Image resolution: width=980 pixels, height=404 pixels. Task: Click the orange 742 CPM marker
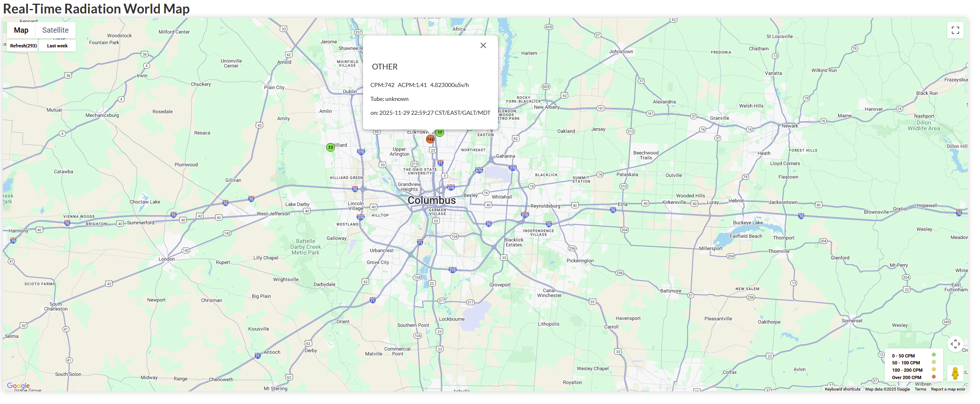pyautogui.click(x=430, y=139)
